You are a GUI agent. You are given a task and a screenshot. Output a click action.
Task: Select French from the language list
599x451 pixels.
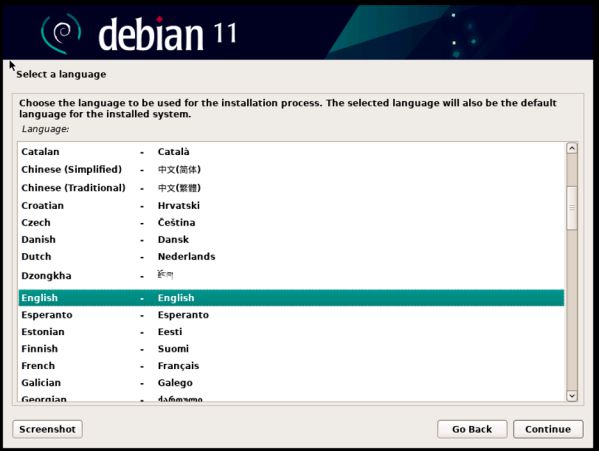pos(291,365)
